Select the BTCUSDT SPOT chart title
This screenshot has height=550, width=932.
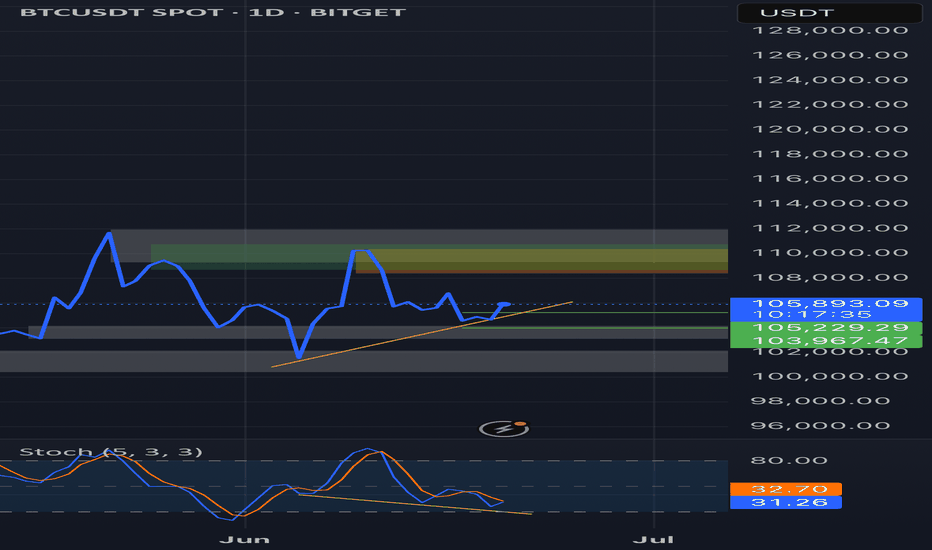click(213, 12)
